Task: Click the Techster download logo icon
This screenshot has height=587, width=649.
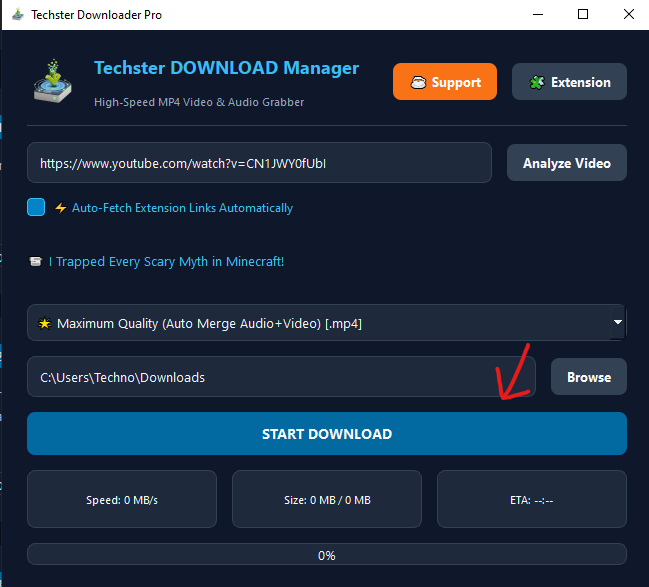Action: tap(53, 82)
